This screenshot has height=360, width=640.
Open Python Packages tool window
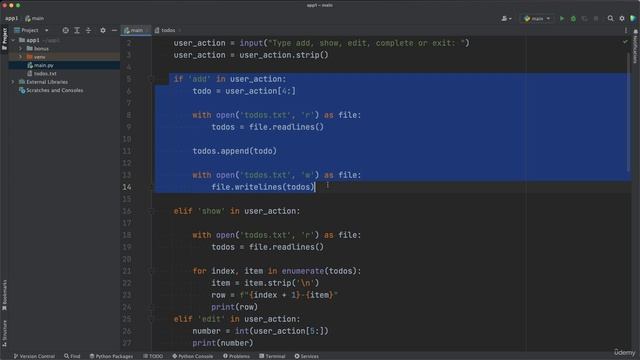(x=111, y=356)
